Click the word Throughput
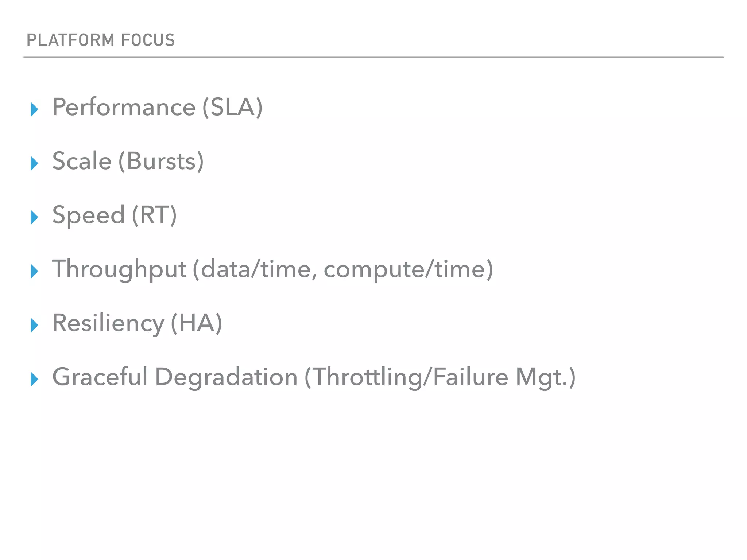747x560 pixels. 119,270
